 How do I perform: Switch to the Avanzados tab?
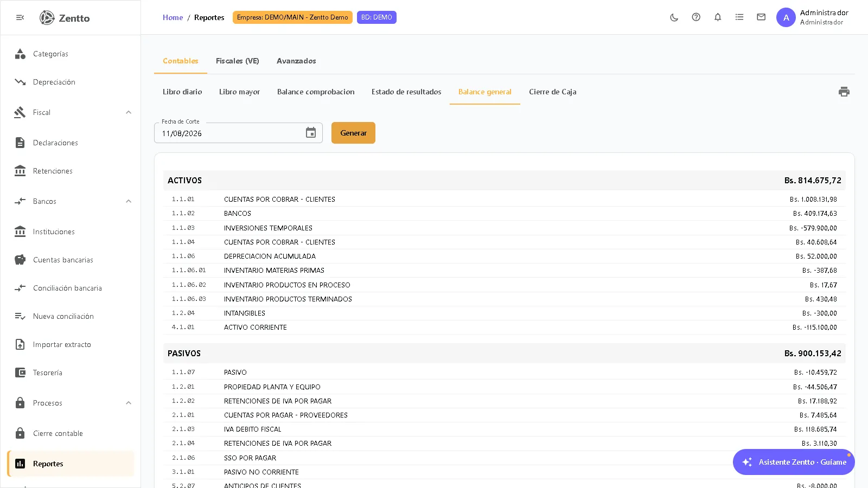pyautogui.click(x=296, y=61)
